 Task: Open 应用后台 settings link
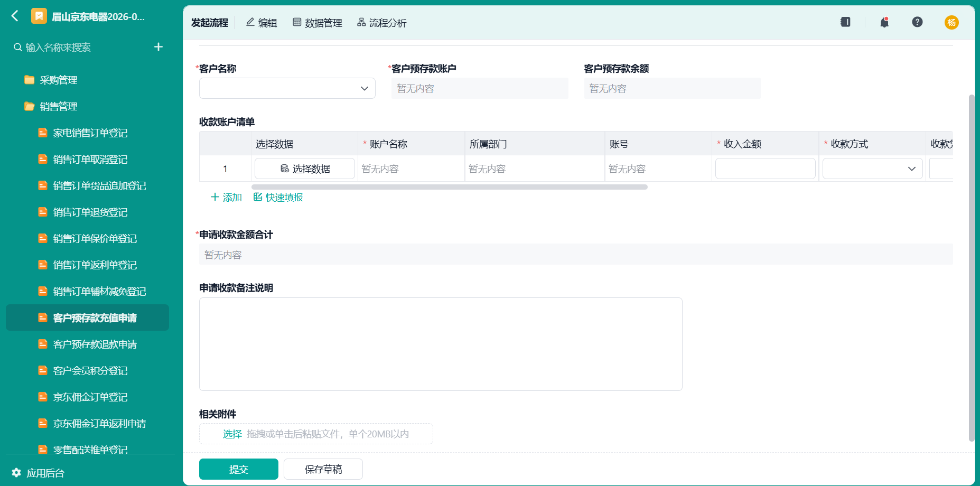point(45,473)
